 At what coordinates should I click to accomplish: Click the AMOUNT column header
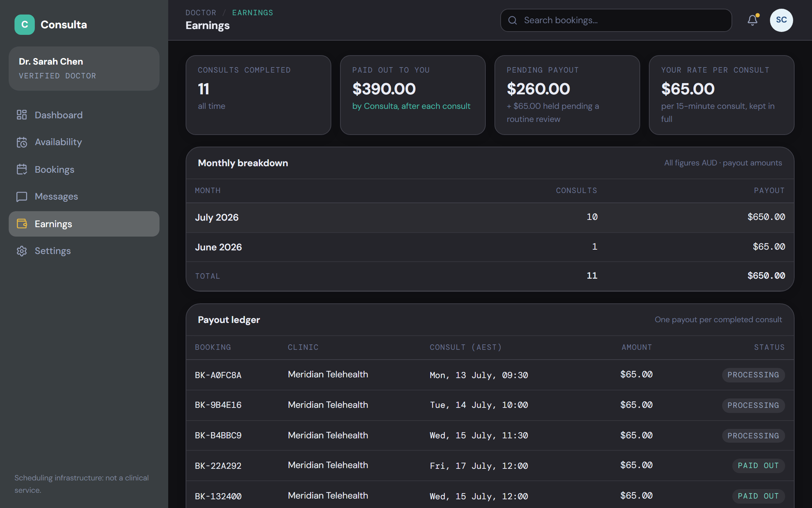tap(637, 347)
